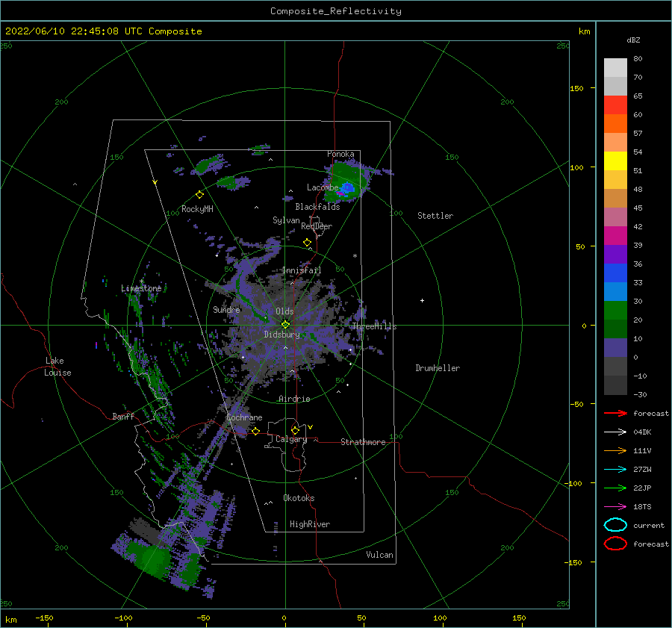
Task: Click the yellow diamond marker near RockyMH
Action: (x=199, y=195)
